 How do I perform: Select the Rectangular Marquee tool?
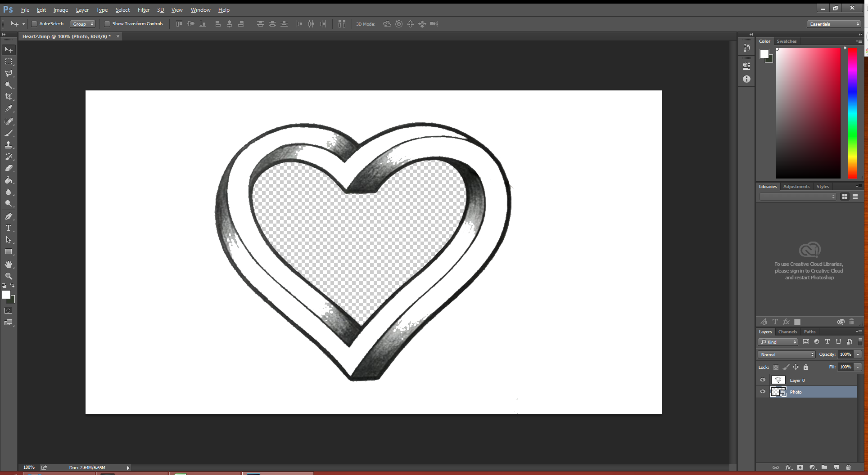(x=9, y=62)
